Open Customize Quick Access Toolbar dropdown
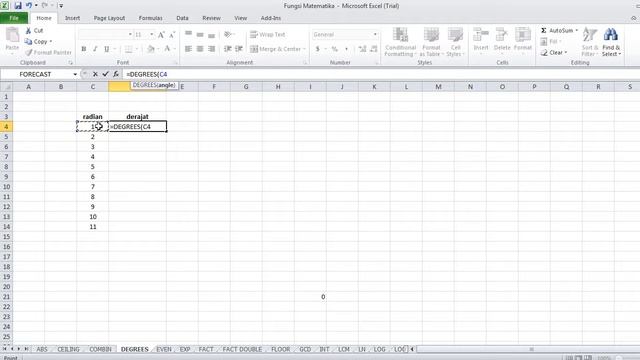 (x=61, y=6)
